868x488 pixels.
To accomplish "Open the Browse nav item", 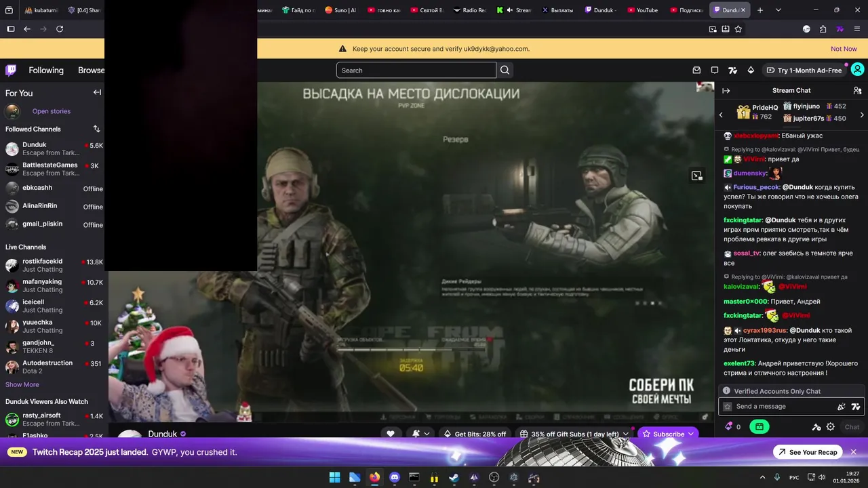I will coord(92,70).
